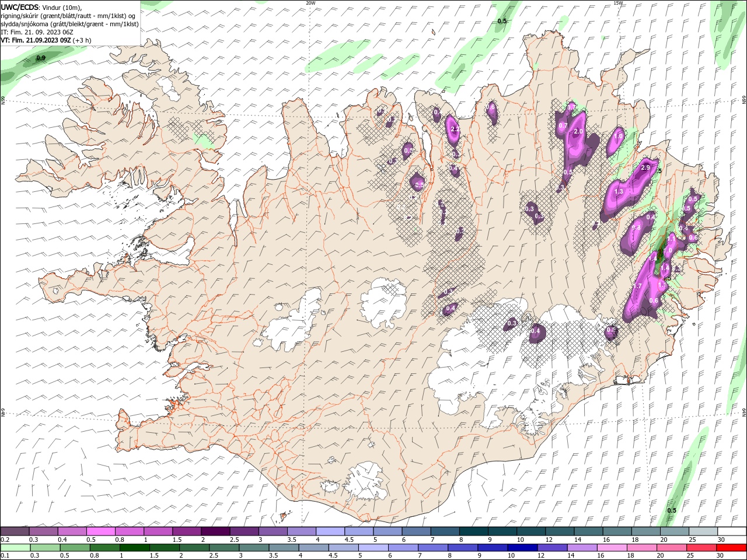Click the '0.9' value in the northwest sea
747x560 pixels.
coord(41,58)
